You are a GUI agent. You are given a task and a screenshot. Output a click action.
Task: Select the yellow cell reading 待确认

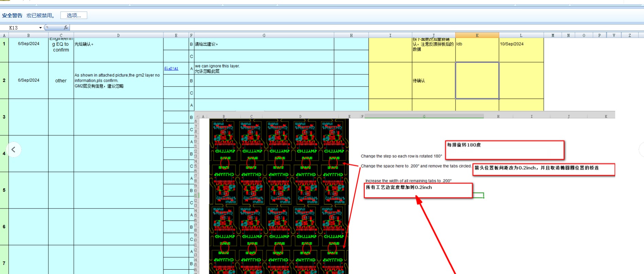pos(434,80)
